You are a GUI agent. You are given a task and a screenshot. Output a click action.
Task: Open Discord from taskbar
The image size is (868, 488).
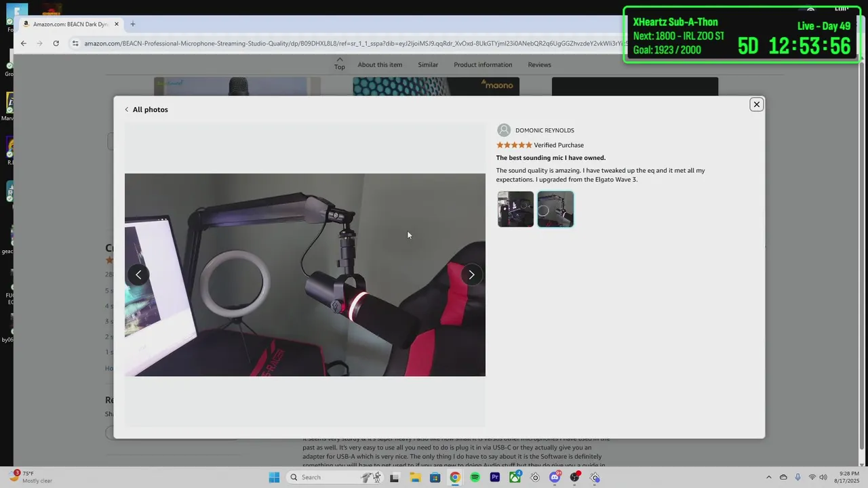(x=555, y=477)
